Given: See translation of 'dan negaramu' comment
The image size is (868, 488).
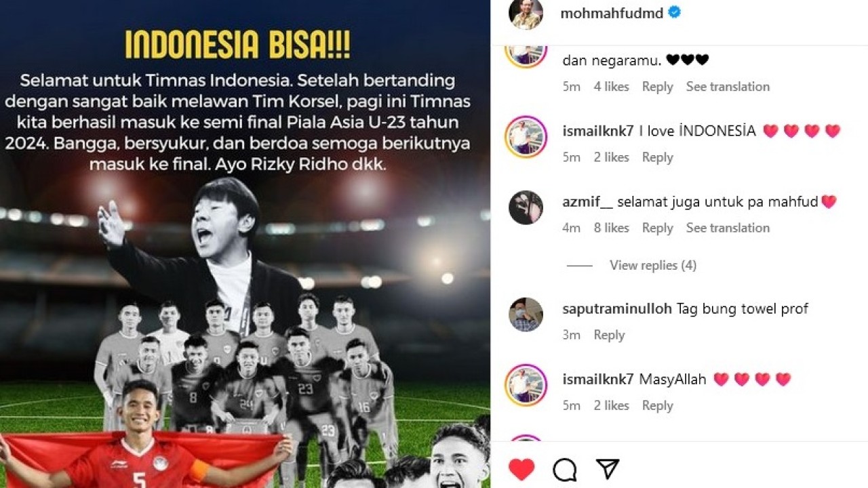Looking at the screenshot, I should (728, 87).
